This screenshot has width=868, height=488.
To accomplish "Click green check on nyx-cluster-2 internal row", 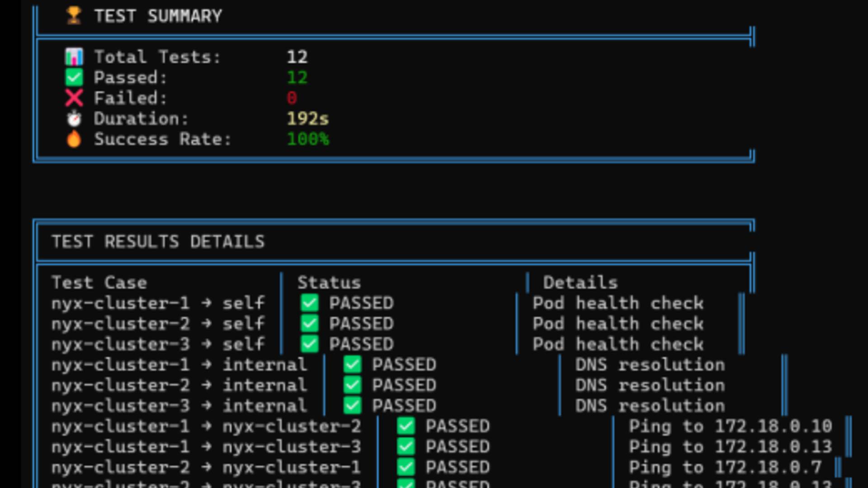I will click(x=352, y=385).
